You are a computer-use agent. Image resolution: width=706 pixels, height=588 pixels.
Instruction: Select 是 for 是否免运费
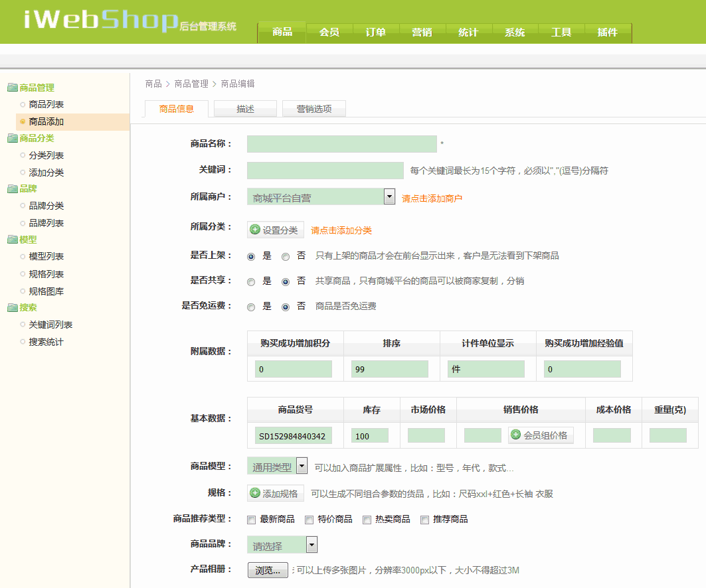[x=251, y=307]
